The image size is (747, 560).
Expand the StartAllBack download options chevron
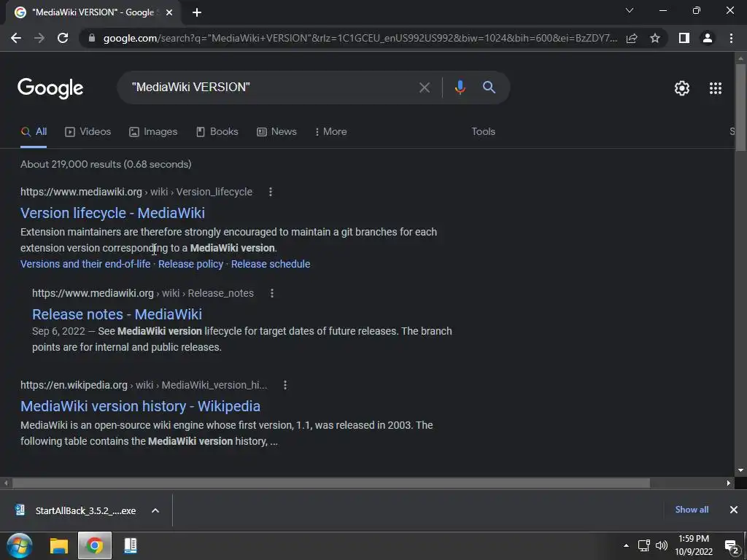tap(155, 510)
